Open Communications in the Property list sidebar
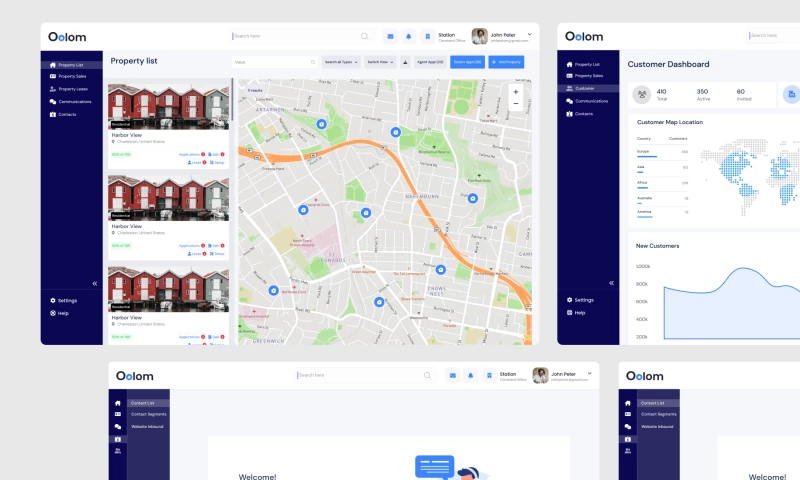The height and width of the screenshot is (480, 800). pyautogui.click(x=74, y=102)
